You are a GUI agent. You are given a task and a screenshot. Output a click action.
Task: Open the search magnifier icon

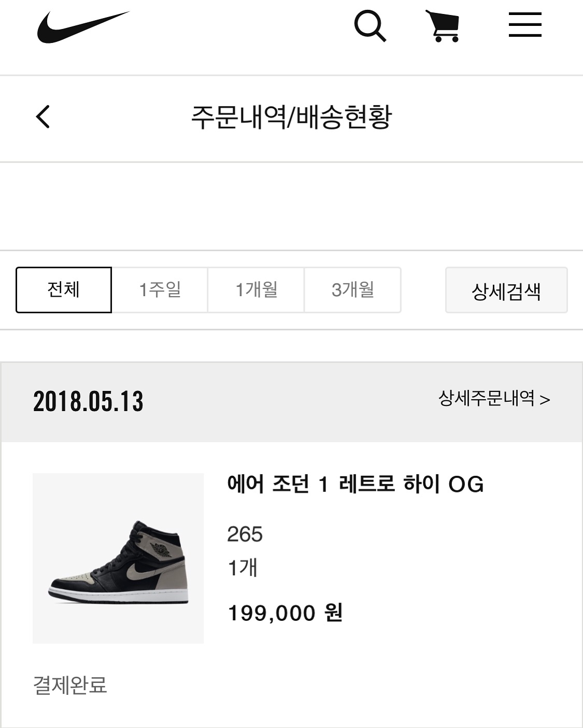tap(370, 26)
